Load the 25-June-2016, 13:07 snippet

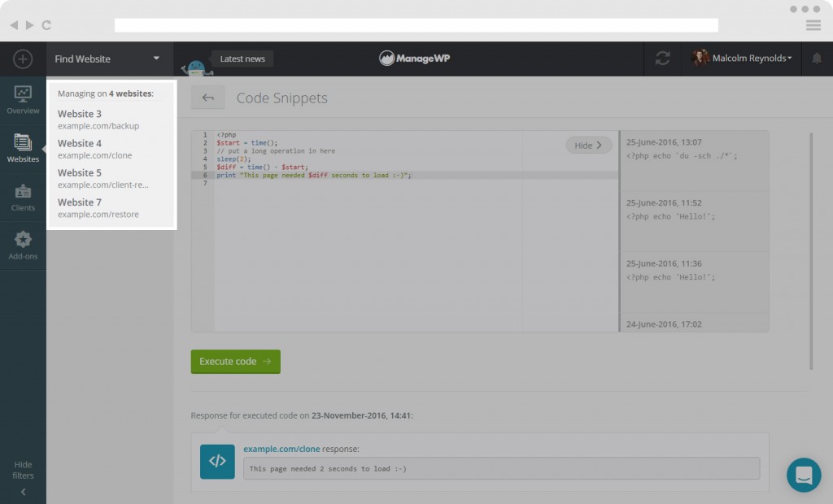pyautogui.click(x=695, y=161)
